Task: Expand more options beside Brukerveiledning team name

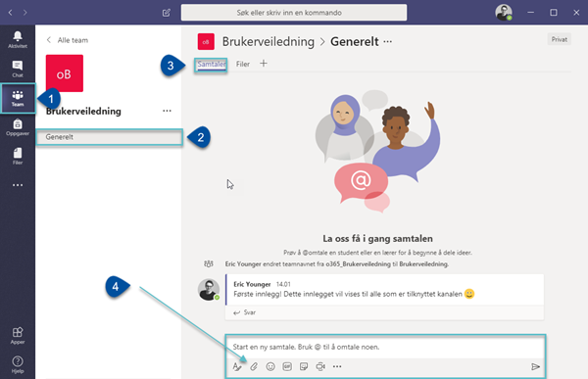Action: [x=167, y=111]
